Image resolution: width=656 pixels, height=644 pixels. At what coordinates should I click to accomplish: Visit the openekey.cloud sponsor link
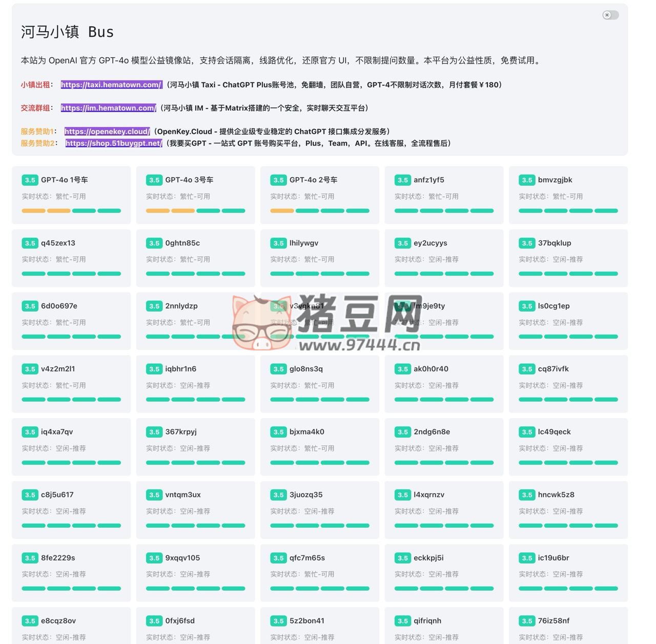107,131
